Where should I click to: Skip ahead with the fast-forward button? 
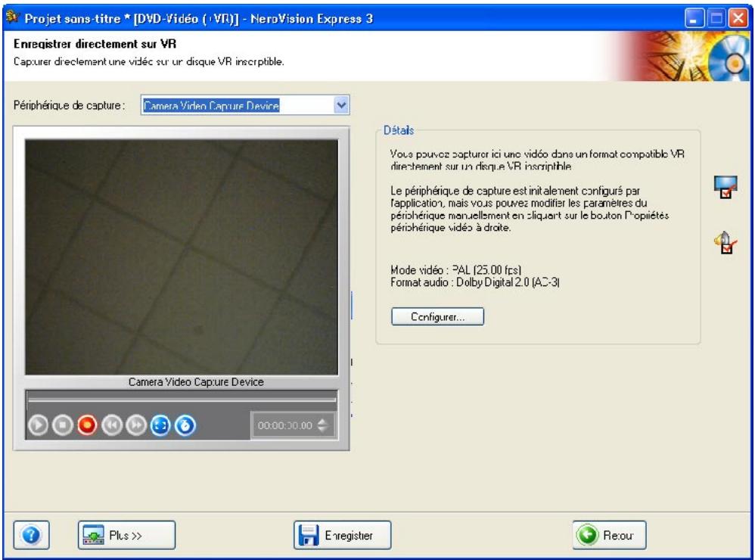(136, 425)
